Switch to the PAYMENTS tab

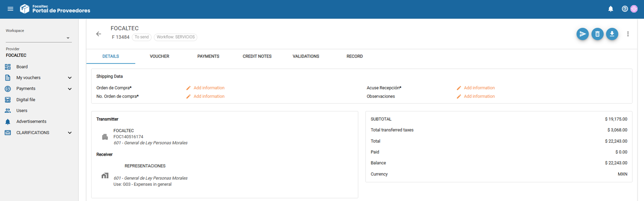tap(208, 56)
